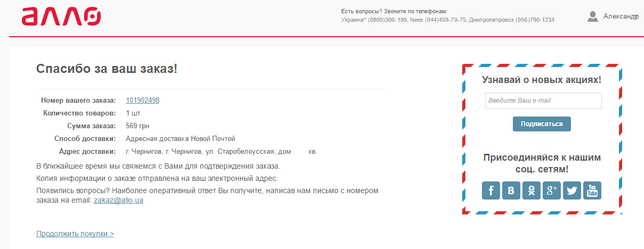644x249 pixels.
Task: Open the Facebook social page
Action: 490,190
